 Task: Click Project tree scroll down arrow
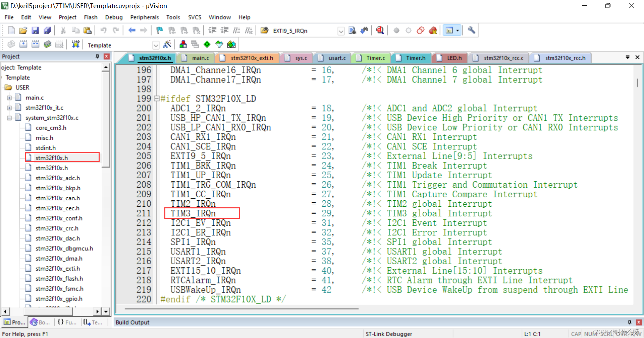106,312
